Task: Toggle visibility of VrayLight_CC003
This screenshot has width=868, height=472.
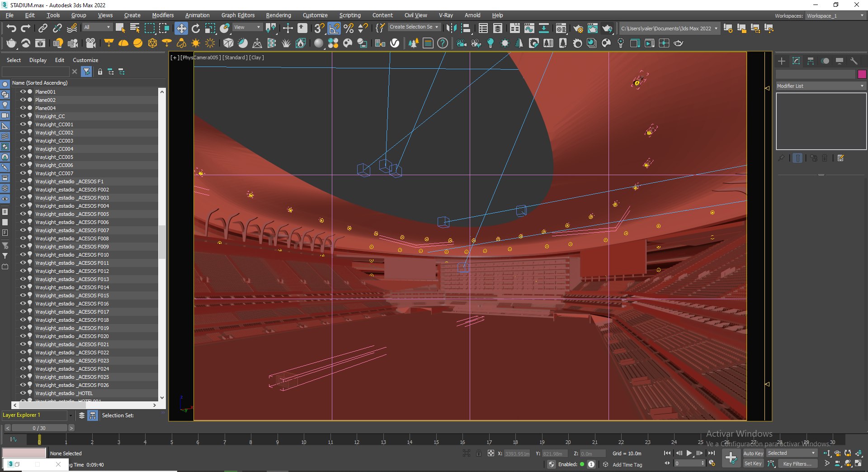Action: click(23, 140)
